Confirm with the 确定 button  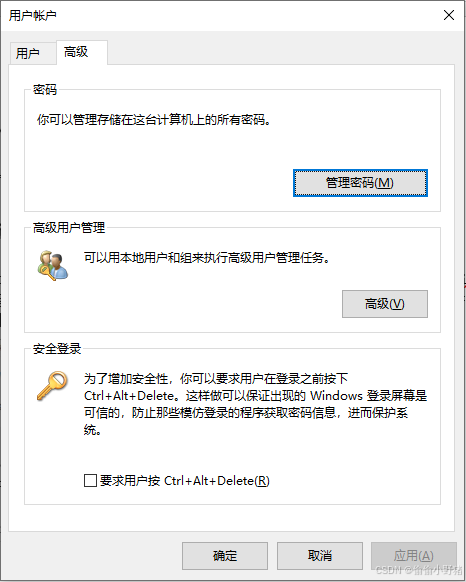pos(225,556)
